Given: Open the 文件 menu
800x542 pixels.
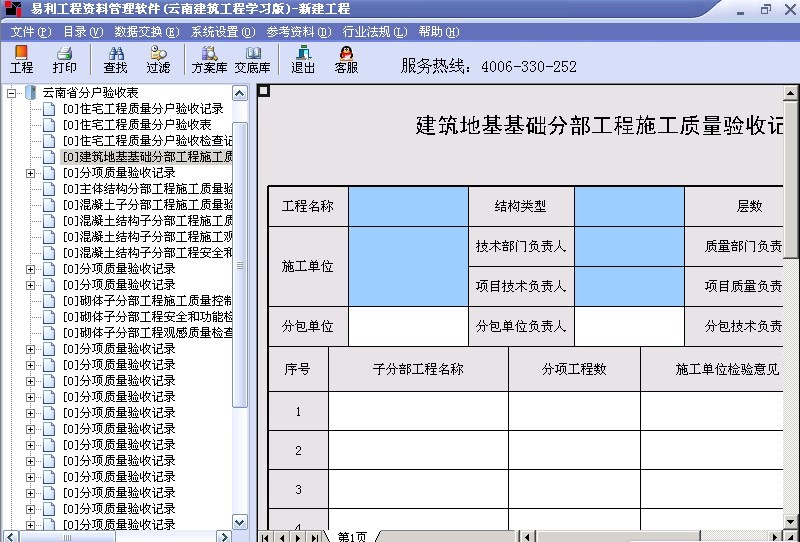Looking at the screenshot, I should [30, 31].
